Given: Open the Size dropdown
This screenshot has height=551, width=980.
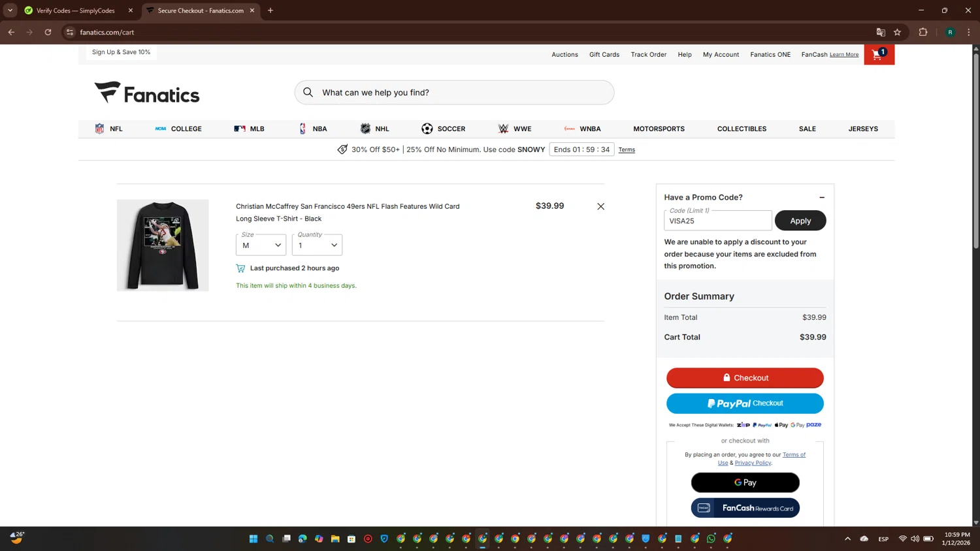Looking at the screenshot, I should (261, 245).
